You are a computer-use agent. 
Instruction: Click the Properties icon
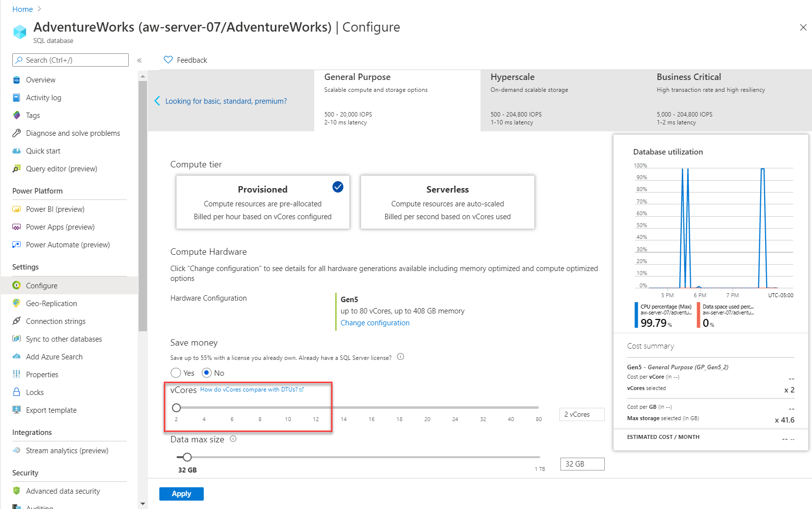coord(17,374)
